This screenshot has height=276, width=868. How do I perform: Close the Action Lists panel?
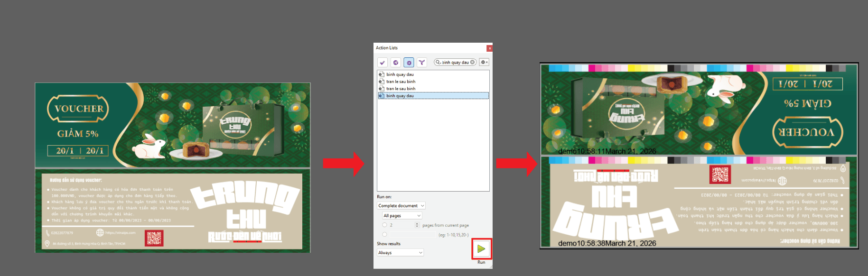pos(489,48)
